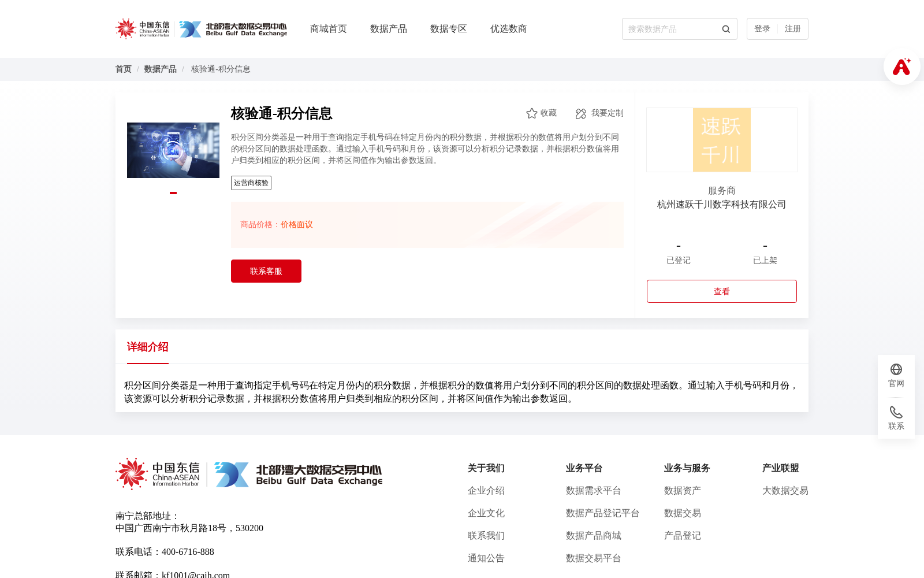Viewport: 924px width, 578px height.
Task: Open 大数据交易 footer link
Action: (785, 491)
